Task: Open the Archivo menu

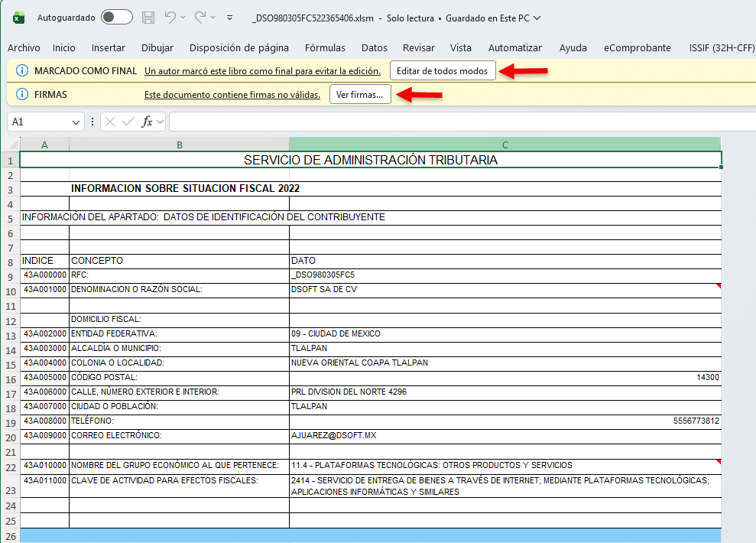Action: pyautogui.click(x=24, y=47)
